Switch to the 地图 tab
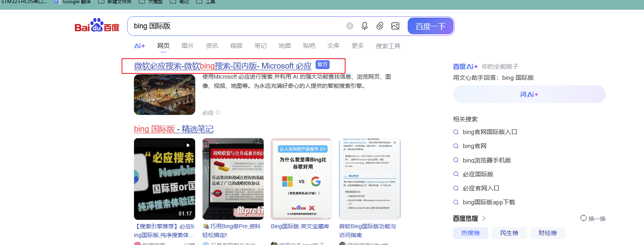The width and height of the screenshot is (644, 245). [285, 46]
